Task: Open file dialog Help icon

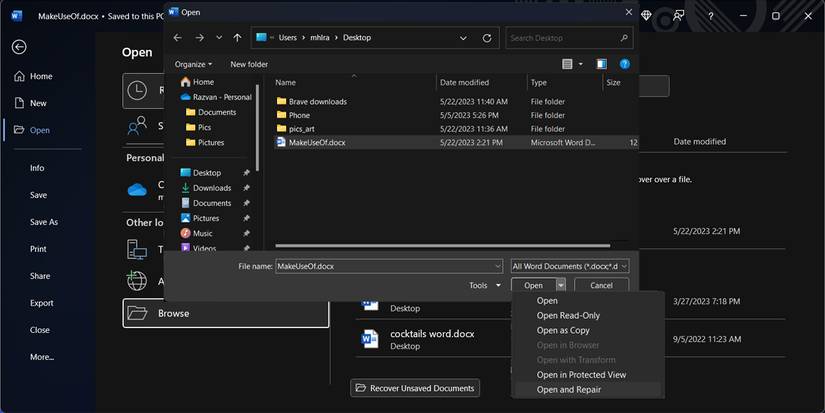Action: pyautogui.click(x=625, y=64)
